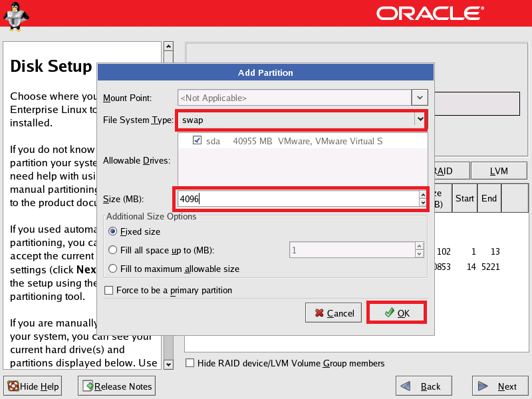Click the lifebuoy icon on Hide Help
This screenshot has width=532, height=399.
click(13, 386)
